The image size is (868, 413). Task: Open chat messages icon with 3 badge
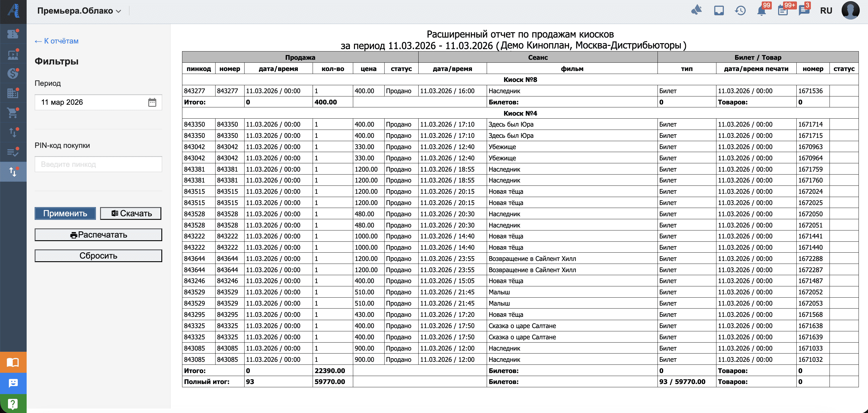click(x=804, y=10)
